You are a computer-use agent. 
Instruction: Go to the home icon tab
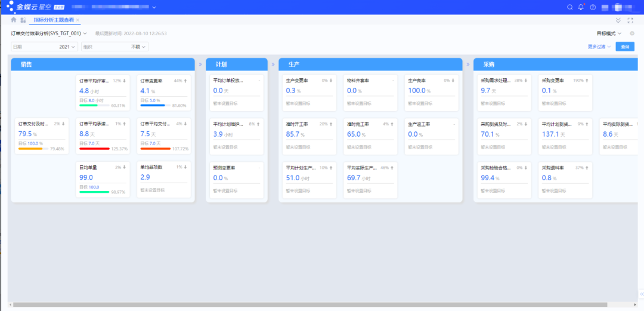pos(14,20)
